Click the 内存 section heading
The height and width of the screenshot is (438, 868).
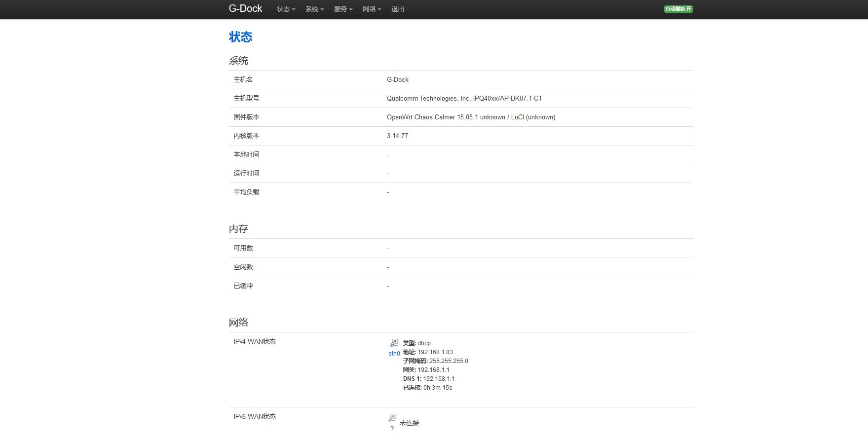(238, 229)
